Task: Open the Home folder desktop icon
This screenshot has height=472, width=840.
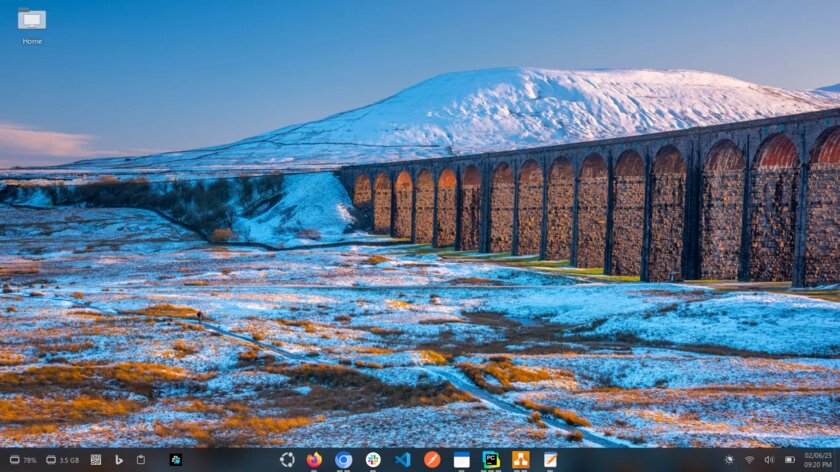Action: (x=32, y=26)
